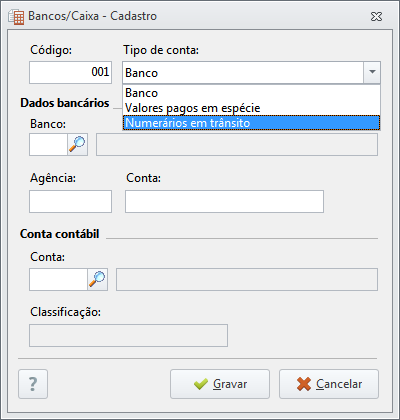This screenshot has width=400, height=420.
Task: Click the Bancos/Caixa window icon in title bar
Action: 16,16
